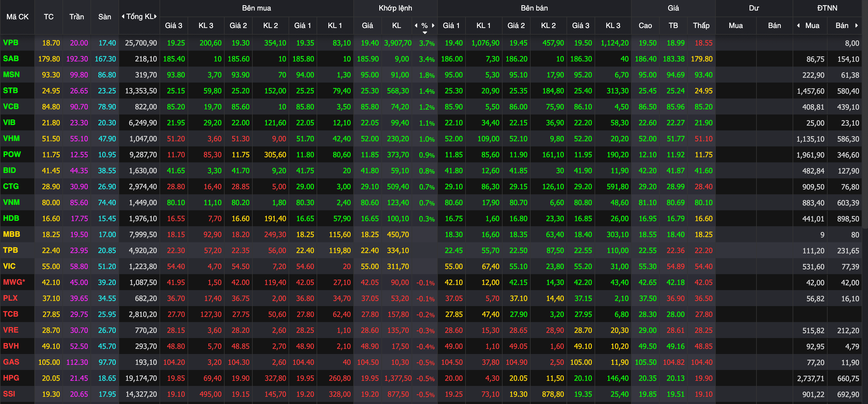Viewport: 868px width, 404px height.
Task: Click the Khớp lệnh KL column header
Action: [396, 26]
